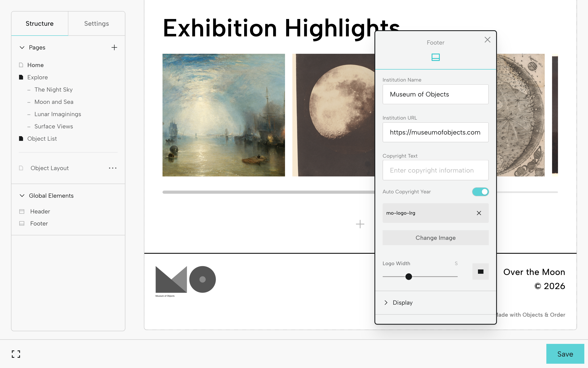Focus the Institution URL field
The width and height of the screenshot is (588, 368).
click(435, 132)
